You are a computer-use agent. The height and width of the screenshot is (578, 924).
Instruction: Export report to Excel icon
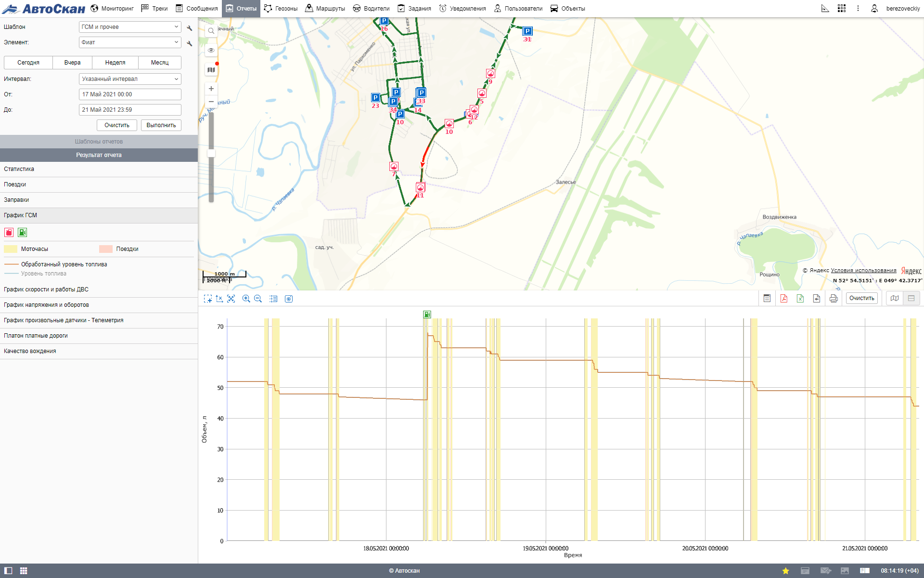tap(800, 299)
